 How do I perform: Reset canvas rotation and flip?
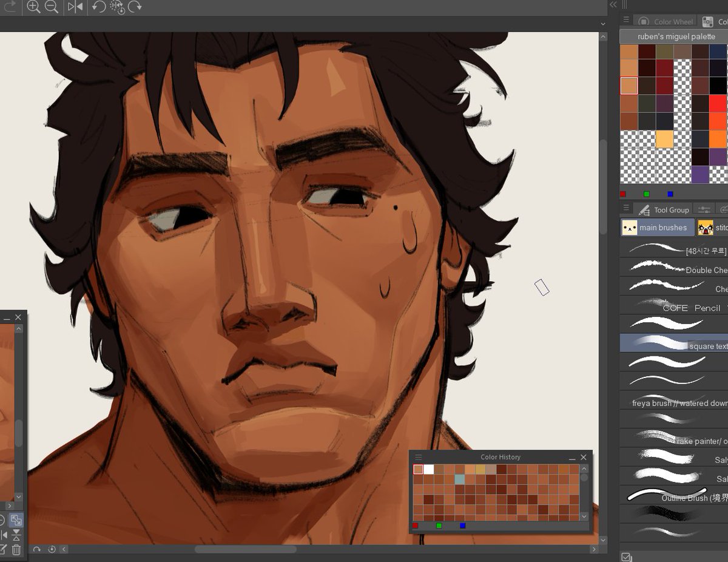click(116, 7)
